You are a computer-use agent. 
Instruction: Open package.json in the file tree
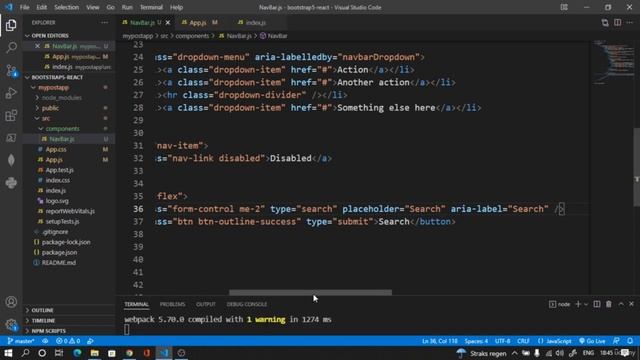(x=69, y=252)
